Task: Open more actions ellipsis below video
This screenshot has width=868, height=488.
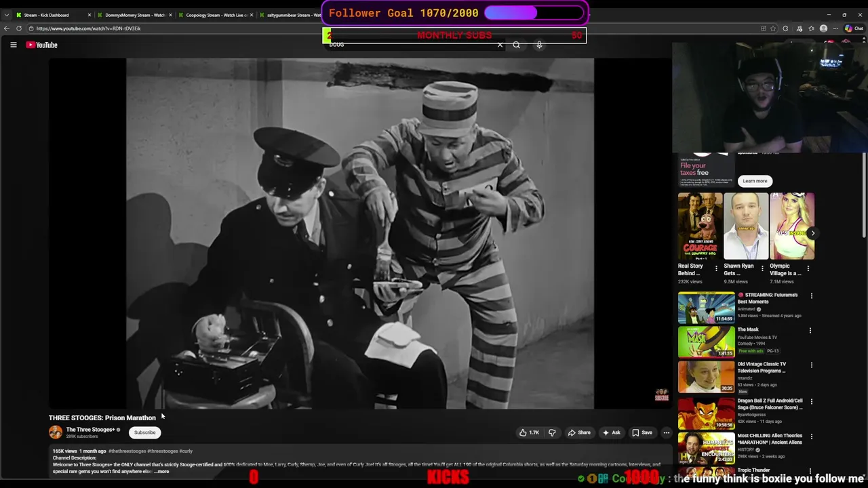Action: click(666, 432)
